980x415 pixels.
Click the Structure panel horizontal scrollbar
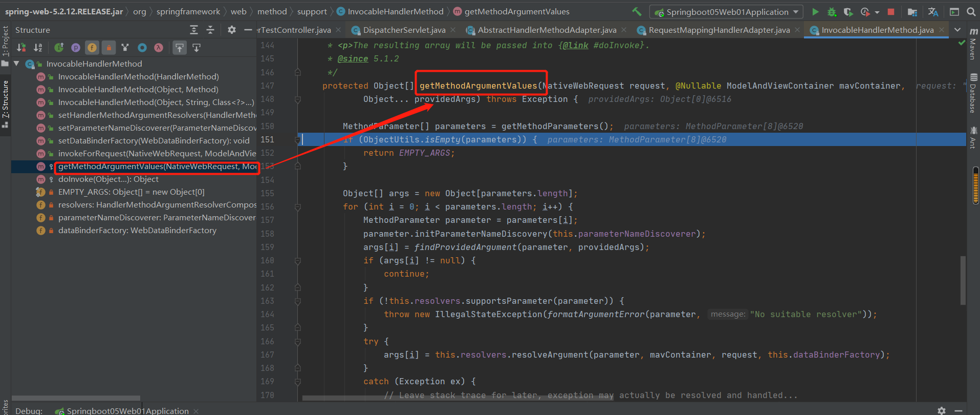[x=76, y=398]
